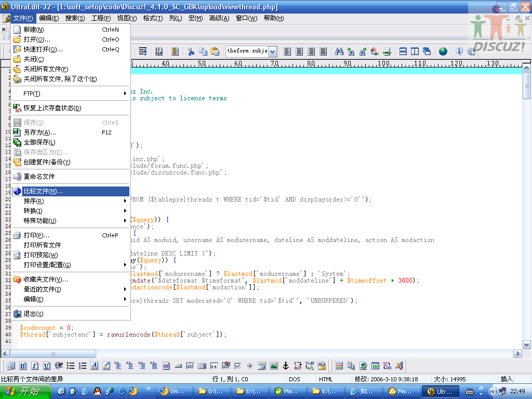The width and height of the screenshot is (532, 399).
Task: Select 重命名文件 menu item
Action: pyautogui.click(x=71, y=177)
